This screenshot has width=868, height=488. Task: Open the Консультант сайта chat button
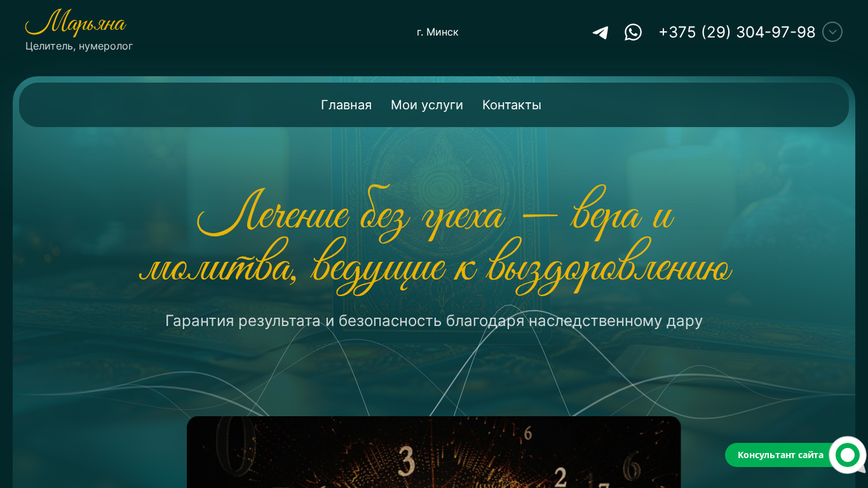tap(780, 455)
